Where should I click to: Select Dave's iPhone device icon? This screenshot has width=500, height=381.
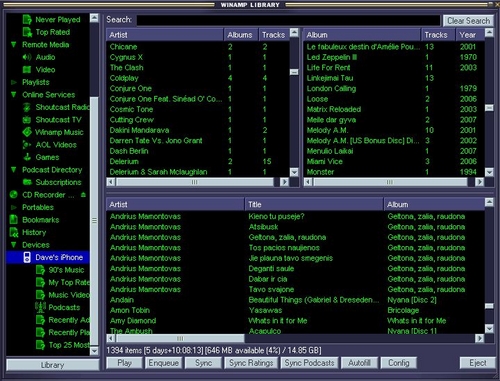click(x=27, y=257)
